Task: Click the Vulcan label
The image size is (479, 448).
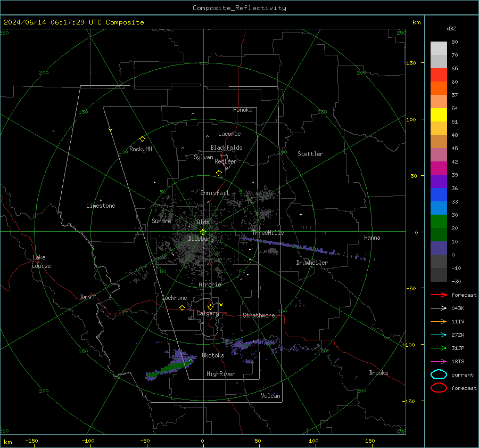Action: point(270,396)
